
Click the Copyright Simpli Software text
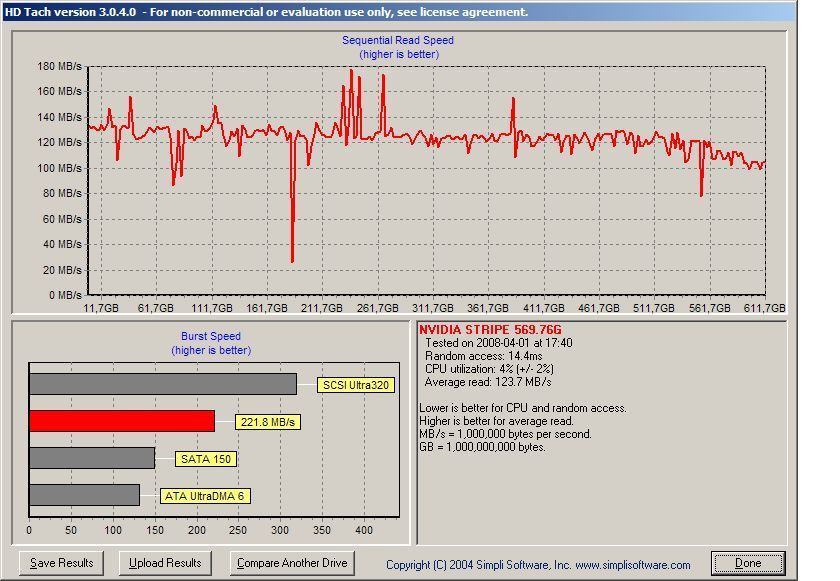pyautogui.click(x=538, y=565)
